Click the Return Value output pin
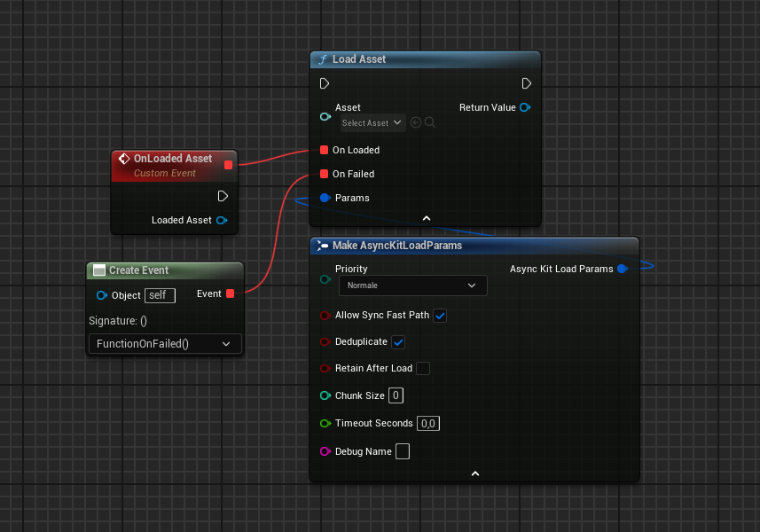 pyautogui.click(x=525, y=107)
